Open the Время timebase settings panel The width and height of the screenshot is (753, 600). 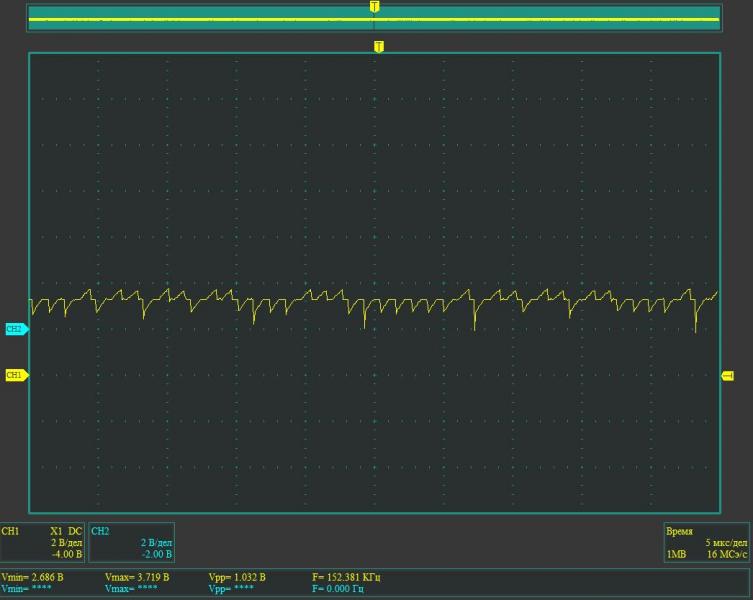[705, 542]
